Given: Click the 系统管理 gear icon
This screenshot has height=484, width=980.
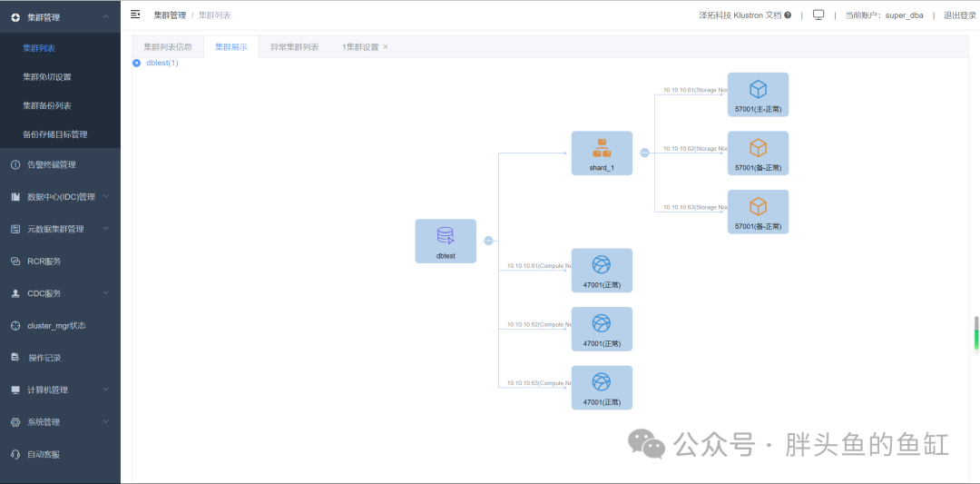Looking at the screenshot, I should (x=15, y=422).
